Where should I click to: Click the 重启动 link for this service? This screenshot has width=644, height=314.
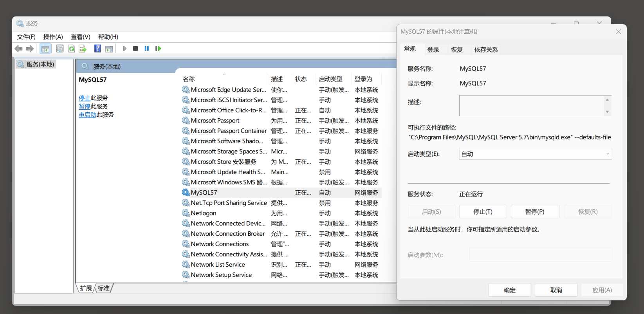point(87,115)
